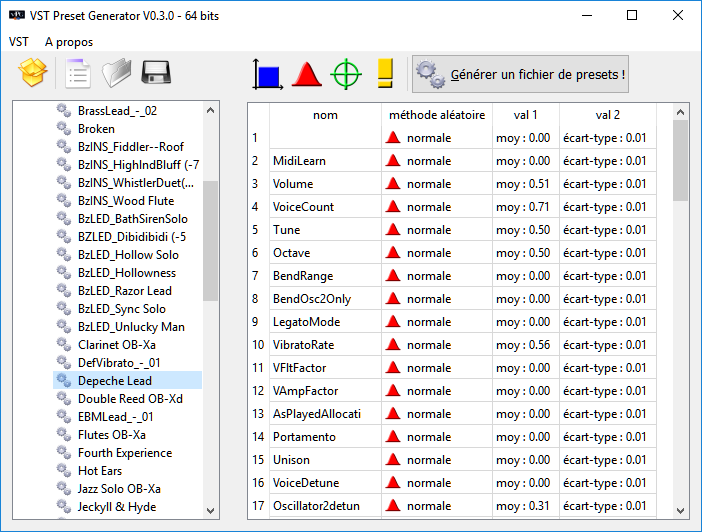Click the VoiceDetune parameter name
Viewport: 702px width, 532px height.
[x=306, y=483]
